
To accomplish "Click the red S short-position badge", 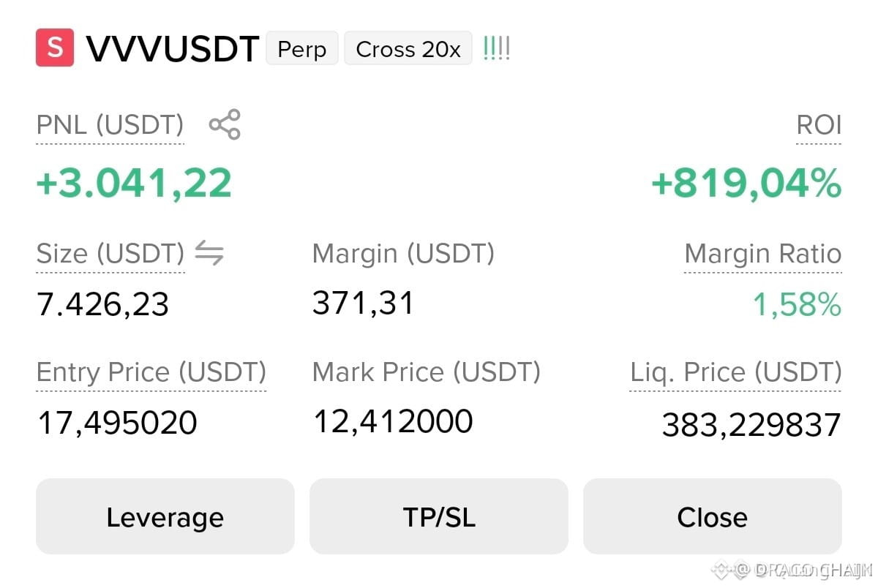I will tap(55, 48).
